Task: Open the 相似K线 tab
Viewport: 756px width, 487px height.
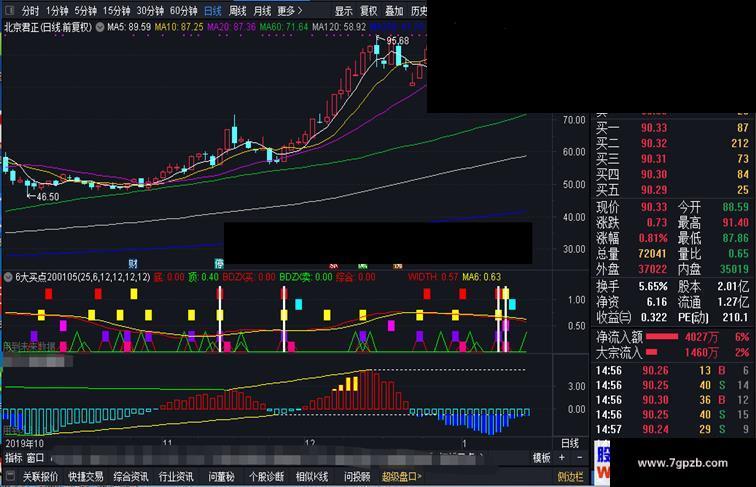Action: click(311, 477)
